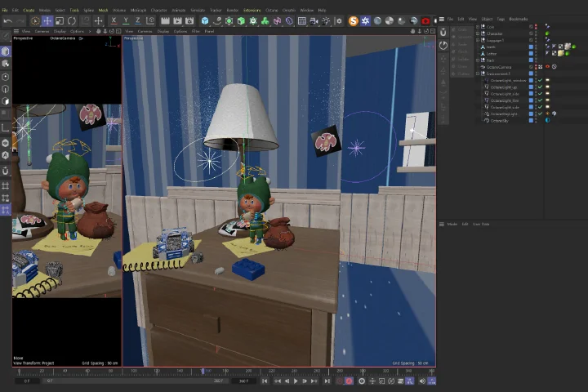Click the red Octane camera icon
The height and width of the screenshot is (392, 588).
[425, 21]
